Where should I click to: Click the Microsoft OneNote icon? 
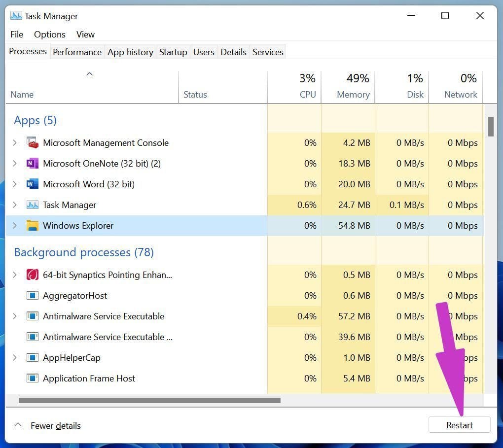coord(33,163)
